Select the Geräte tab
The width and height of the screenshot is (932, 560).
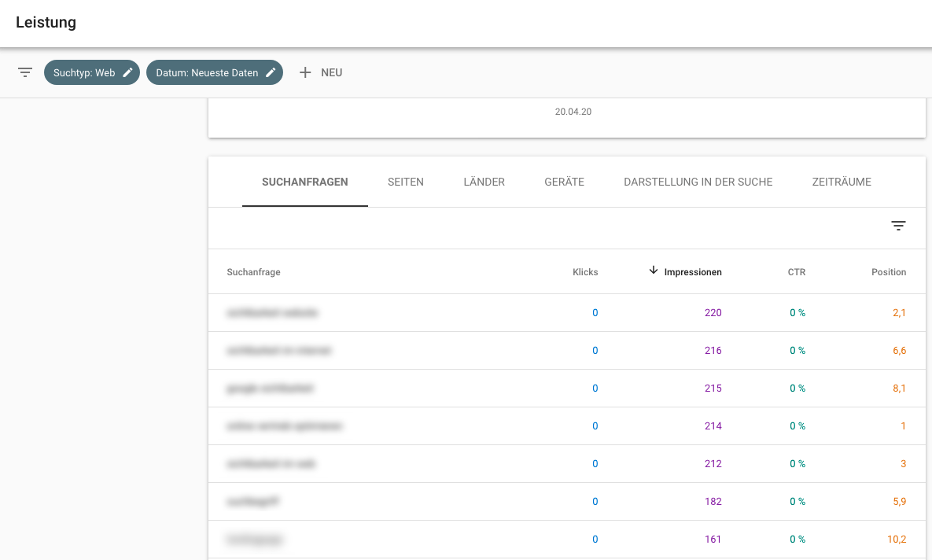564,182
